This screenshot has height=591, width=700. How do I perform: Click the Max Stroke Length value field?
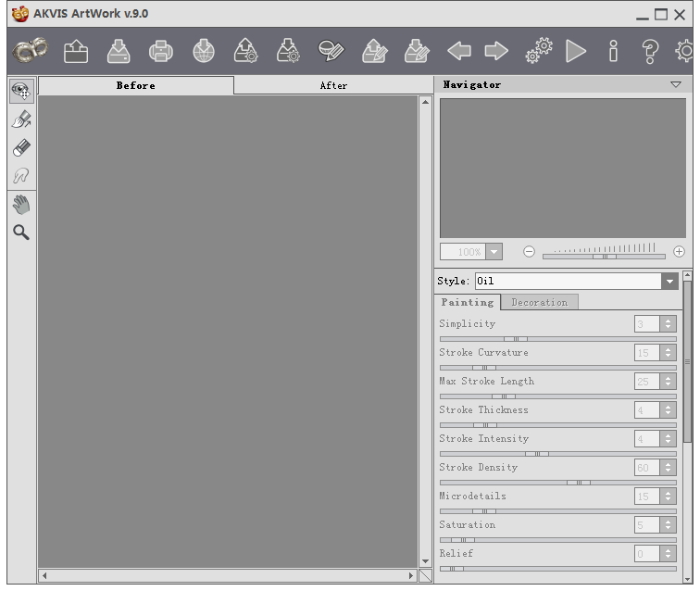click(x=647, y=382)
